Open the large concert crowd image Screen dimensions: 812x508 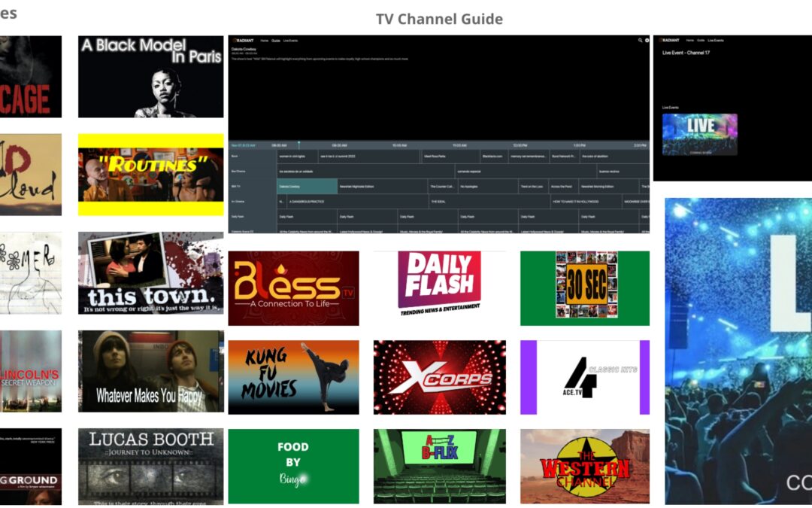click(x=738, y=351)
